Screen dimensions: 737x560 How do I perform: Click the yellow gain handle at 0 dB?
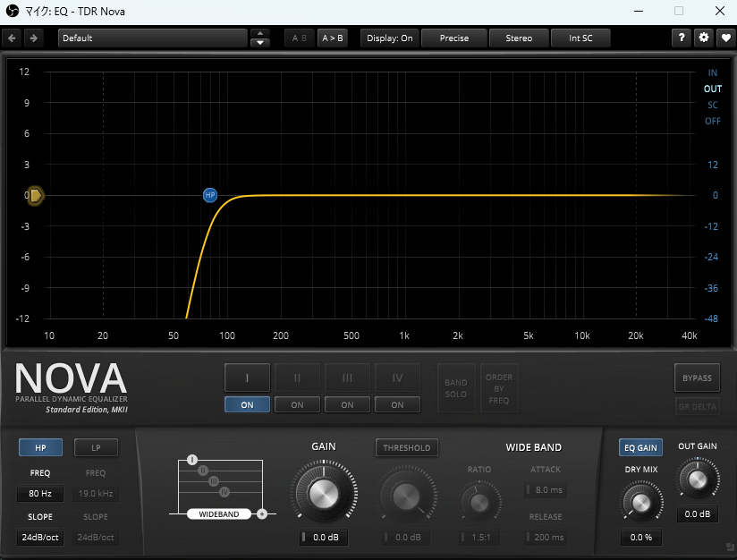click(35, 195)
